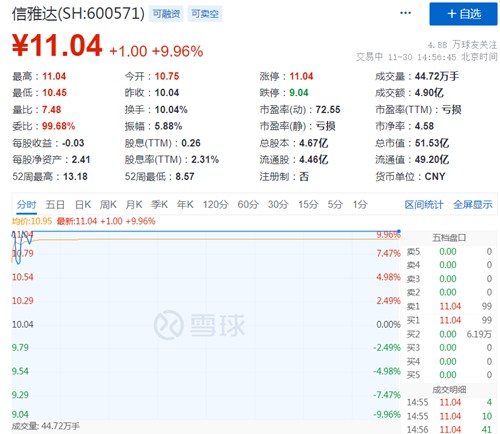
Task: Select the 1分 interval tab
Action: 360,204
